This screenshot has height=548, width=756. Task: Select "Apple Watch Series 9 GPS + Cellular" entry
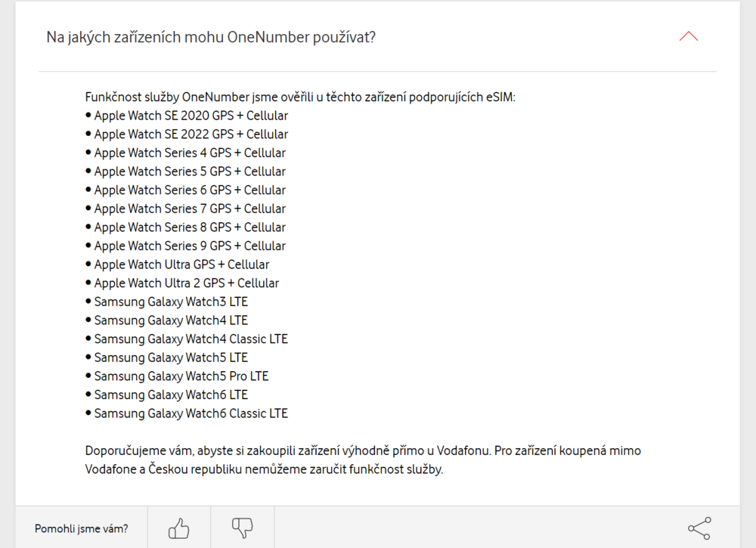click(x=189, y=246)
